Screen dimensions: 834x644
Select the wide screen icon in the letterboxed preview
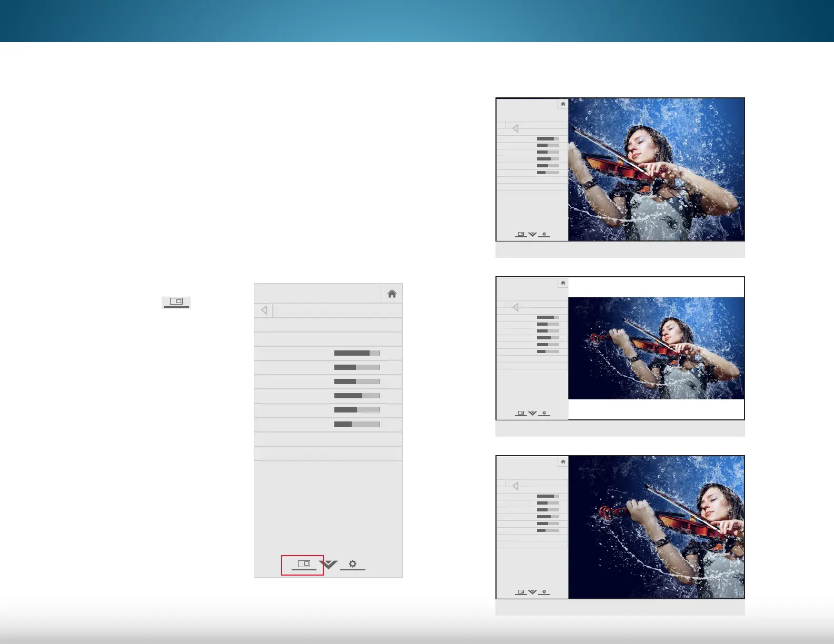tap(521, 413)
